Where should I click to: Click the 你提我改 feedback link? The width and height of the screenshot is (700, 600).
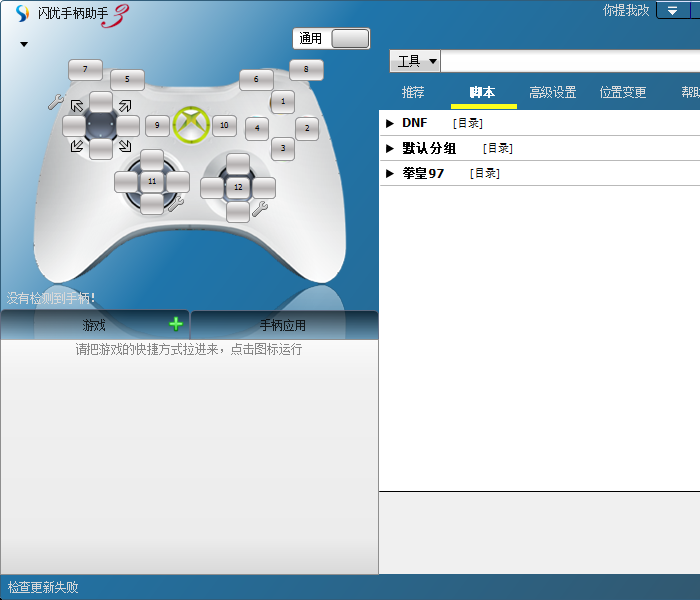click(x=626, y=10)
